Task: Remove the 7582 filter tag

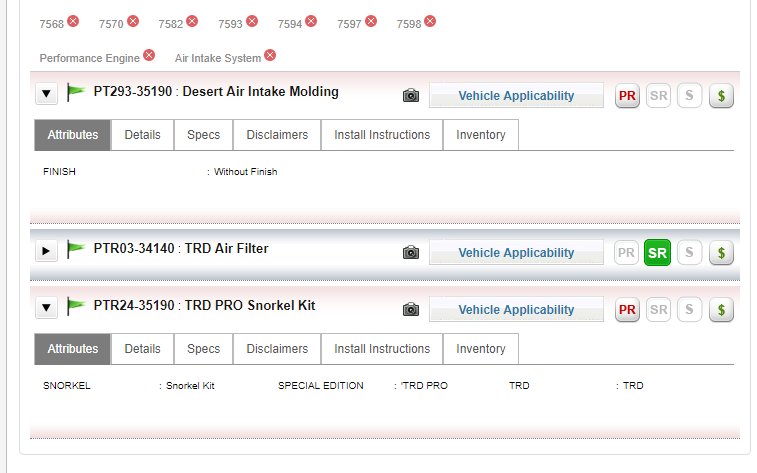Action: (x=192, y=21)
